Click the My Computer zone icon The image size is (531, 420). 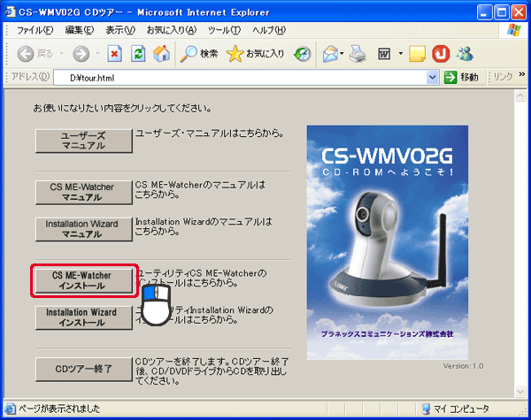pos(426,409)
